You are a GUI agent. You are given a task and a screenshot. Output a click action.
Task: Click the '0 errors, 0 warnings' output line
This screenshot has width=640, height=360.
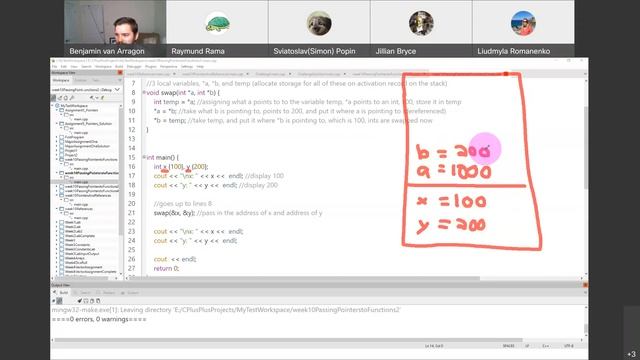pos(99,319)
